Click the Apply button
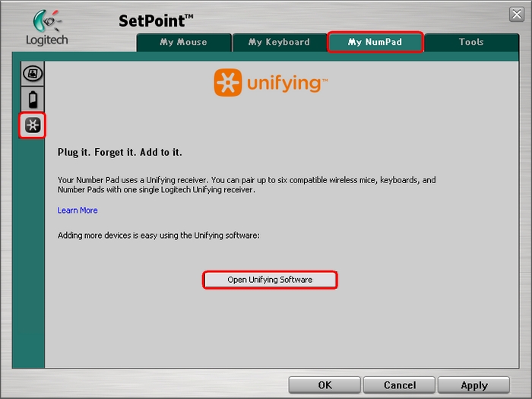Screen dimensions: 532x399 coord(474,385)
